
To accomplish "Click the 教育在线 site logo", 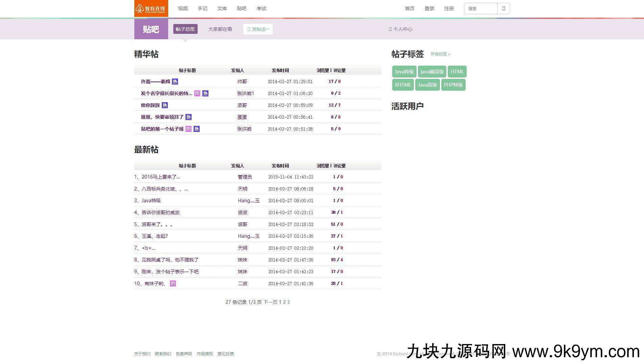I will tap(151, 8).
